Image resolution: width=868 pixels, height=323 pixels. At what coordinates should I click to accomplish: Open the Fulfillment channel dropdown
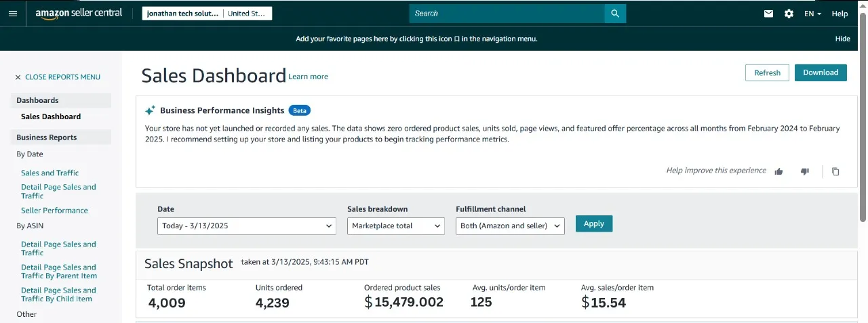tap(510, 225)
